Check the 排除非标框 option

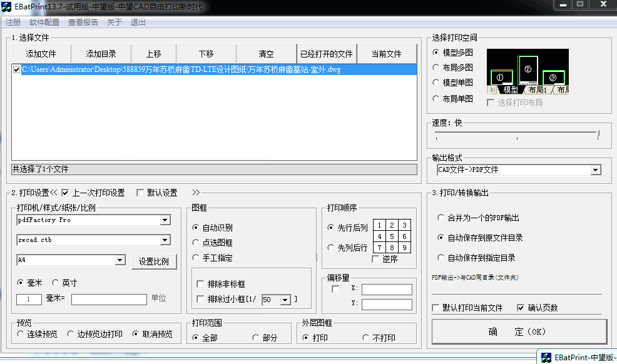[x=200, y=283]
